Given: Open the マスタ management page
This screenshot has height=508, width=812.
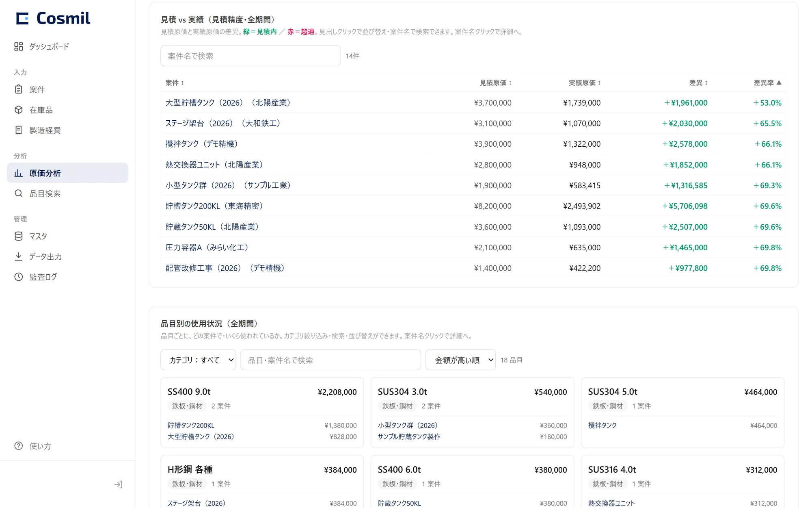Looking at the screenshot, I should pyautogui.click(x=67, y=236).
